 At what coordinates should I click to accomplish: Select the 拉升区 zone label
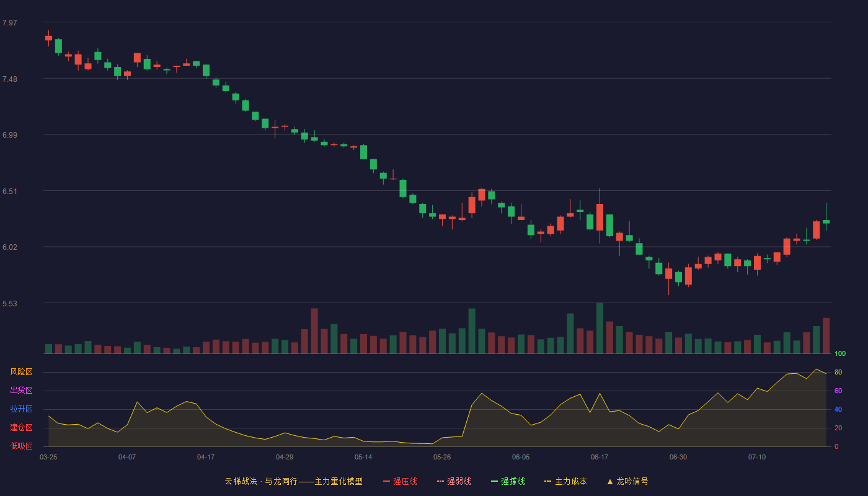(21, 409)
